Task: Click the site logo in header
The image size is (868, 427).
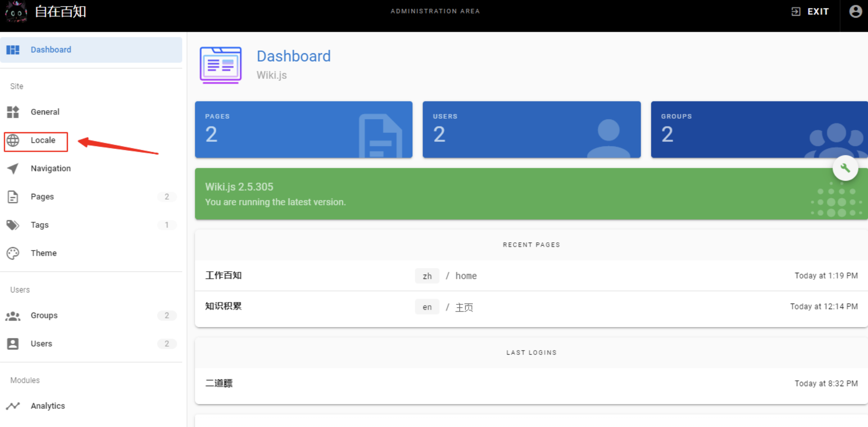Action: [x=16, y=12]
